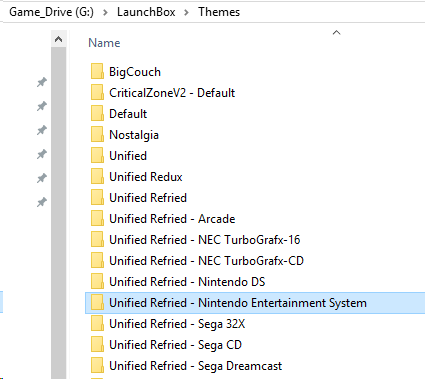Click the Default folder icon
This screenshot has width=425, height=379.
point(97,113)
